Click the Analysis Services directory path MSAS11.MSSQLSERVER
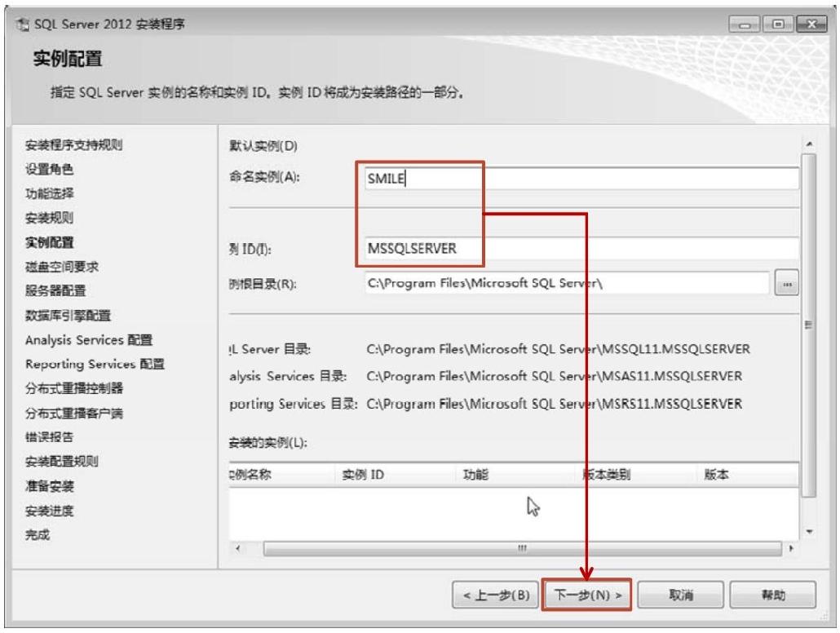 tap(555, 376)
